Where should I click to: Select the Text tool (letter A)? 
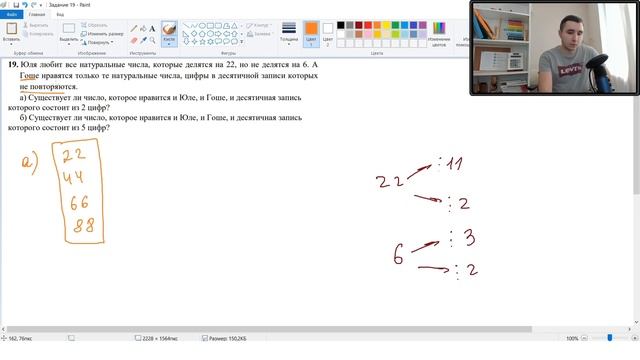coord(152,29)
